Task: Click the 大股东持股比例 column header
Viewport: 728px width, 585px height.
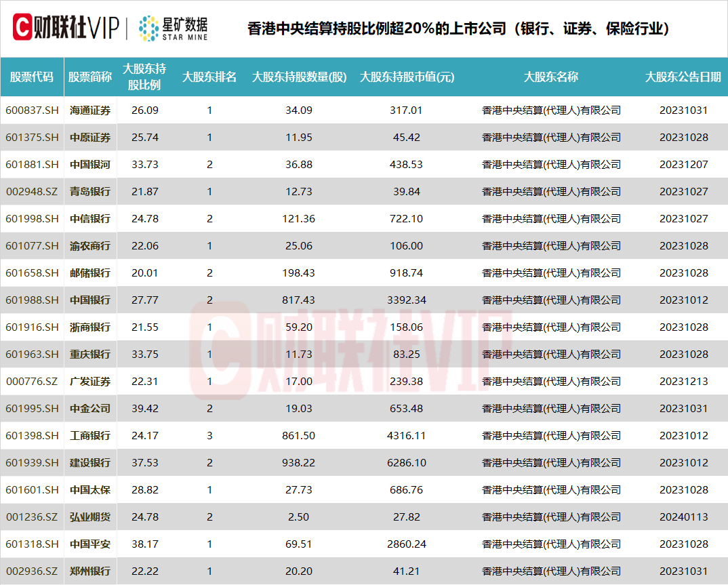Action: 144,77
